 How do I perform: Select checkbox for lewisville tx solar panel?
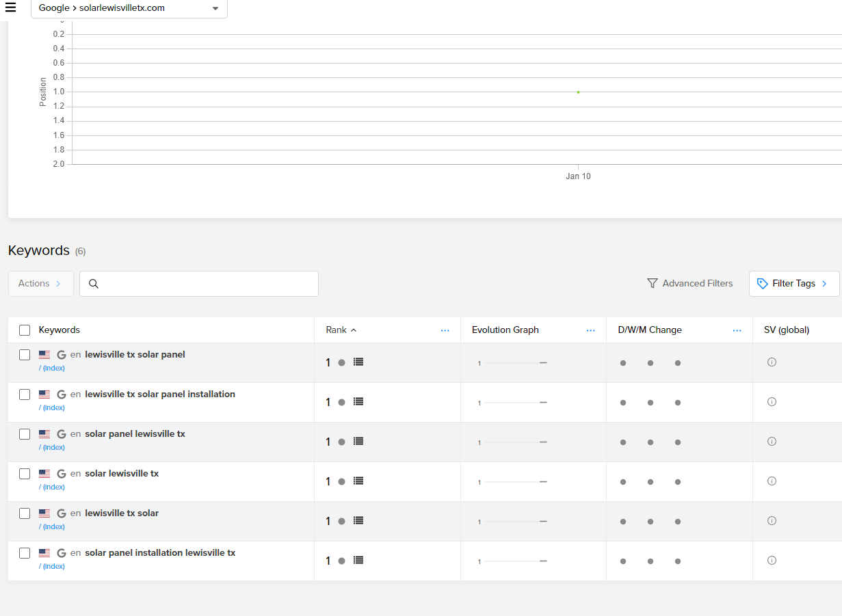click(25, 355)
